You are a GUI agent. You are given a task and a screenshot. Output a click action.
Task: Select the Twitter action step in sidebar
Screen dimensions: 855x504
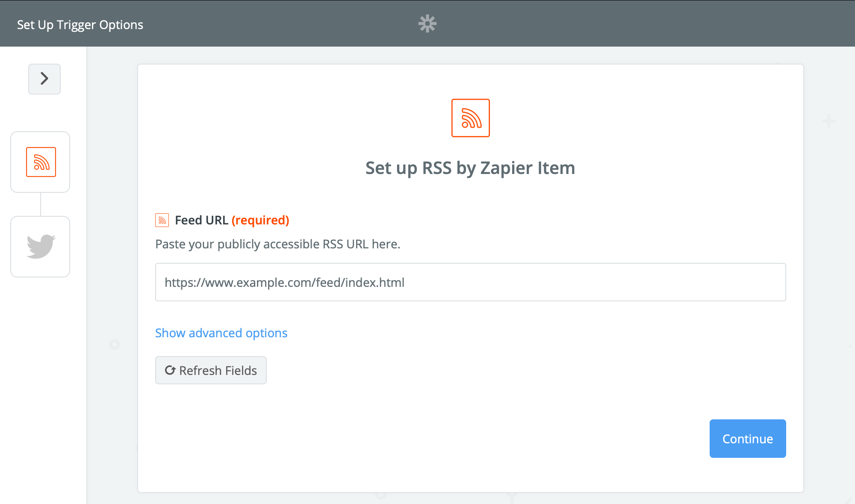(x=41, y=247)
